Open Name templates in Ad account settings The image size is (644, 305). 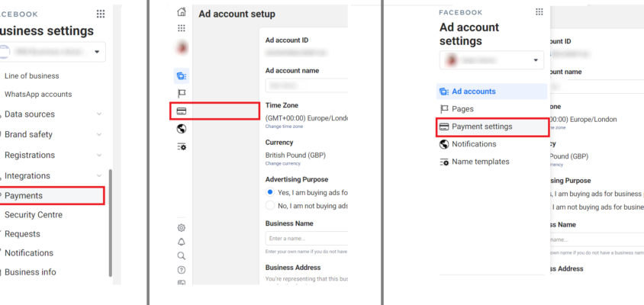(480, 162)
